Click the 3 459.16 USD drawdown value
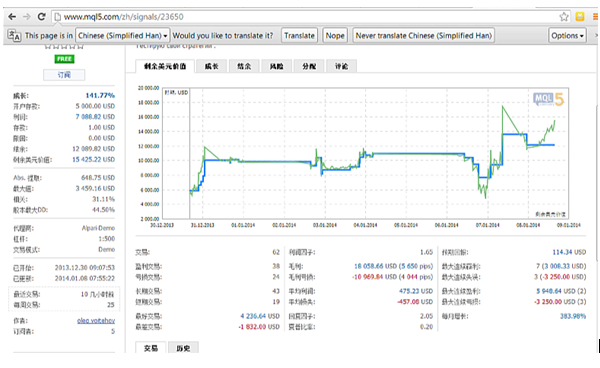600x368 pixels. click(95, 189)
